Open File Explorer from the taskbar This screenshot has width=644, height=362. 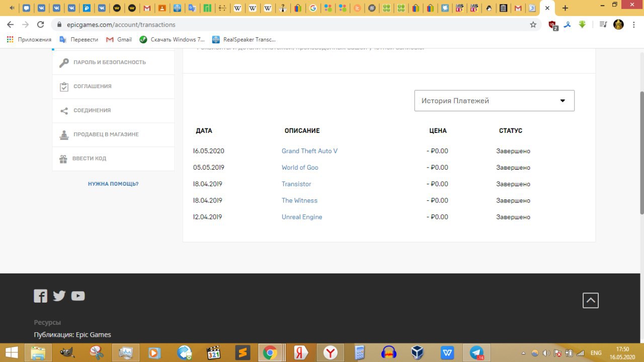tap(38, 352)
